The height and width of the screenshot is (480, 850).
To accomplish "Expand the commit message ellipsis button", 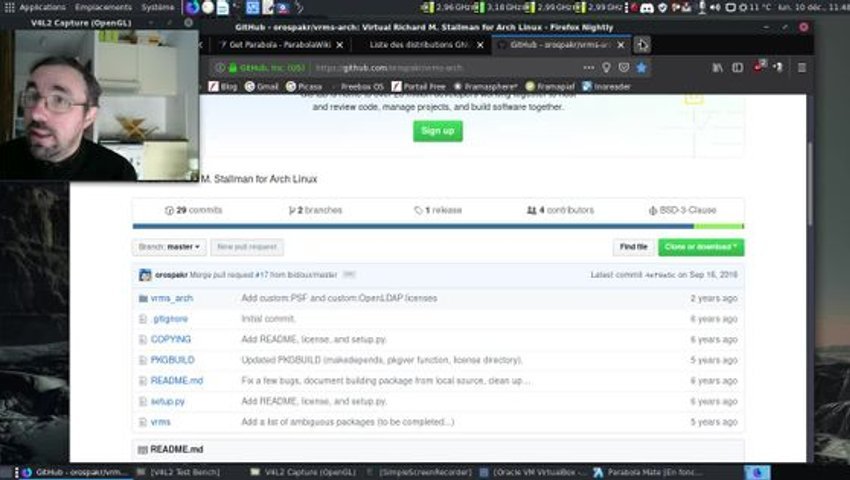I will tap(349, 275).
